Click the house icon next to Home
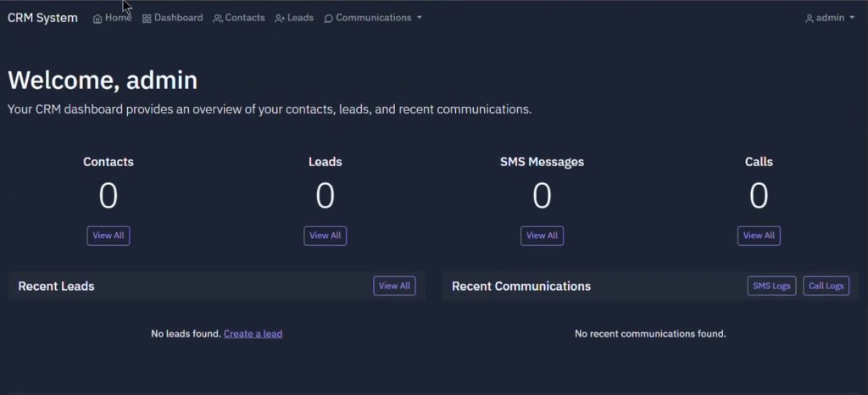The image size is (868, 395). click(97, 19)
